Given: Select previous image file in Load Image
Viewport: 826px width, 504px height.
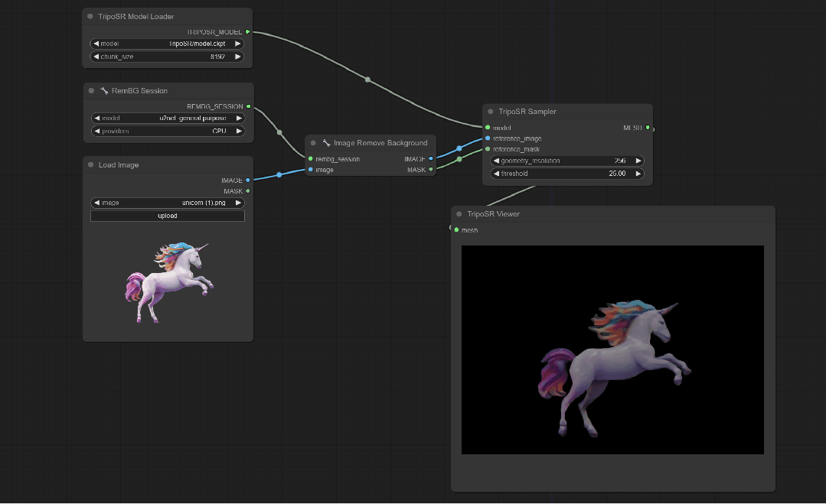Looking at the screenshot, I should (96, 203).
